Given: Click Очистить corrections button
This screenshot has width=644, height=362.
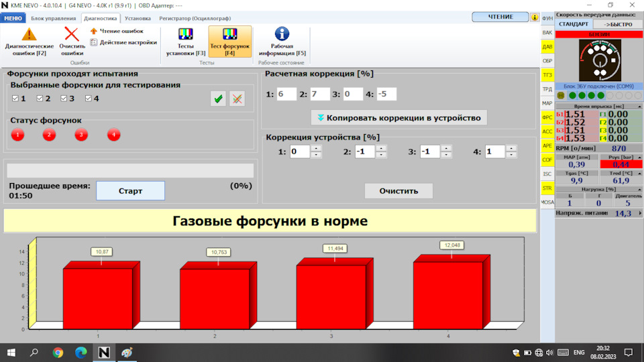Looking at the screenshot, I should (398, 191).
